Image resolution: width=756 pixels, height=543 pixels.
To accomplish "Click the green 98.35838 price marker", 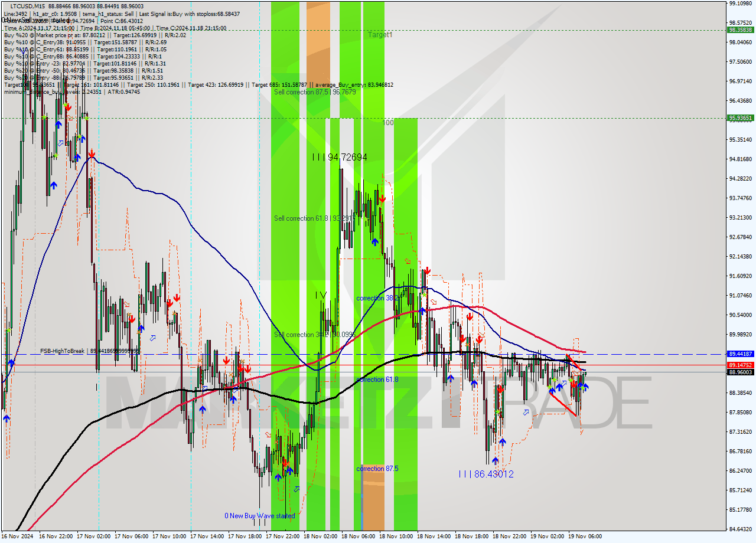I will (741, 30).
